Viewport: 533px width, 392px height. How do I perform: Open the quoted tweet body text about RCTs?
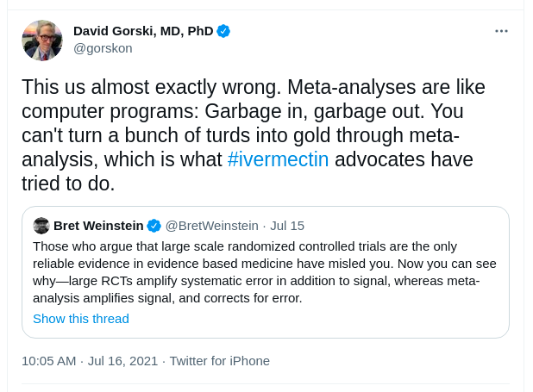coord(265,272)
